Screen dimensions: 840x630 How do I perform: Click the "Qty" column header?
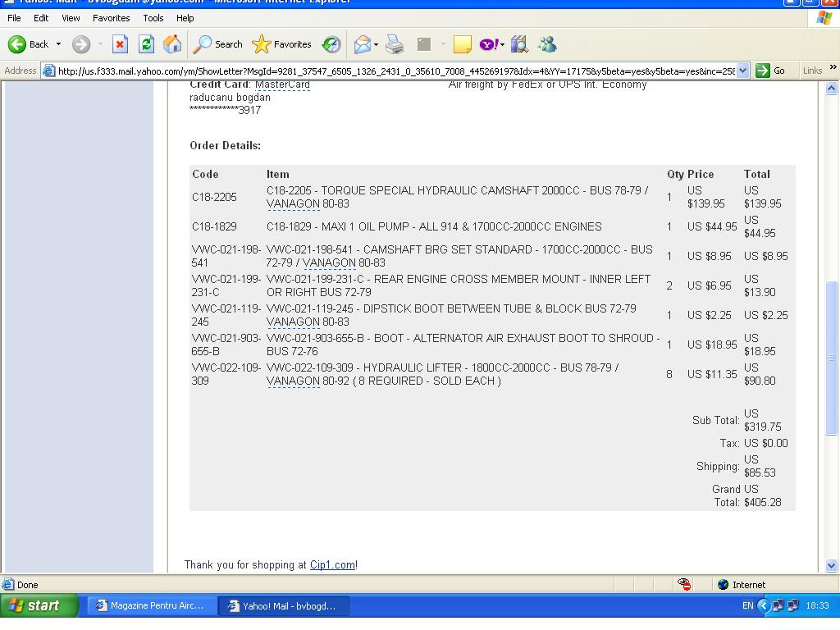(x=675, y=175)
